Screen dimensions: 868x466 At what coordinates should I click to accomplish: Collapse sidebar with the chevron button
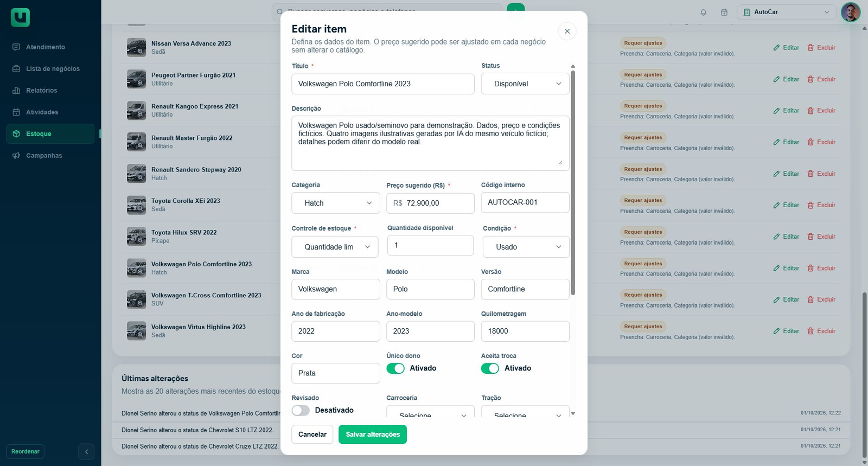(x=86, y=451)
